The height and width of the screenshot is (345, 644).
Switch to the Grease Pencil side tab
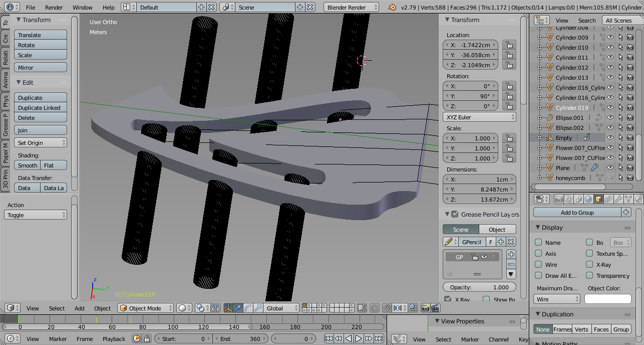pyautogui.click(x=6, y=125)
